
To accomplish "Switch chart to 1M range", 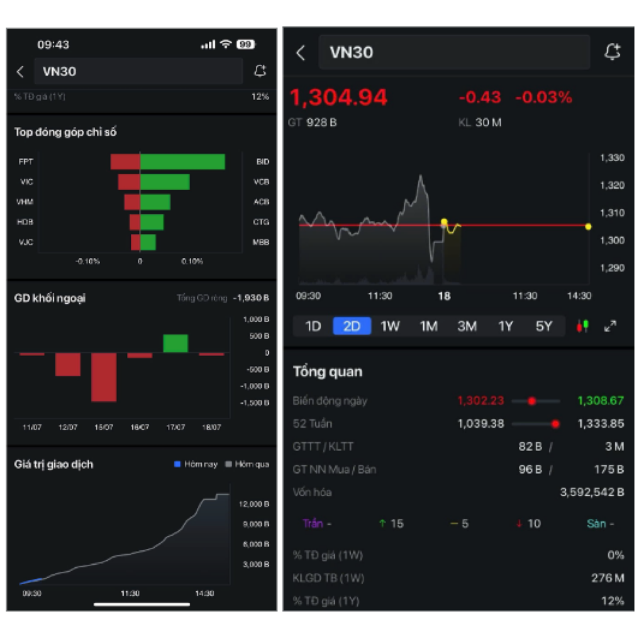I will (428, 326).
